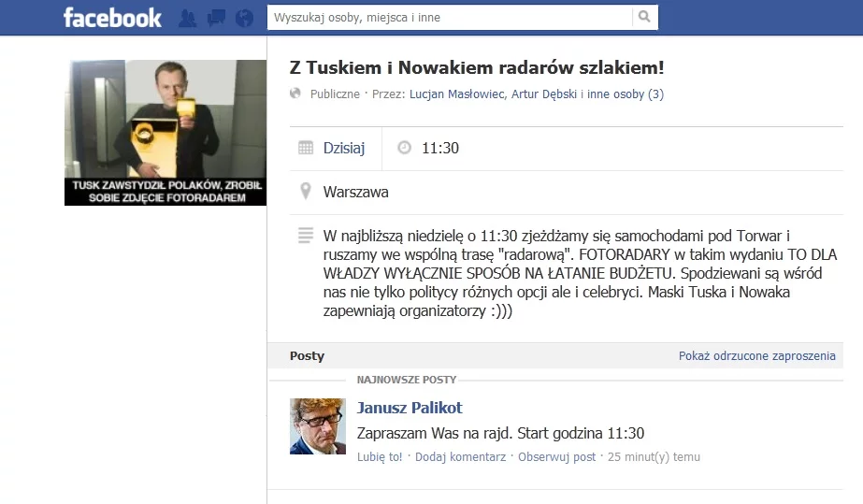Click the description lines icon
The width and height of the screenshot is (863, 504).
click(x=306, y=235)
